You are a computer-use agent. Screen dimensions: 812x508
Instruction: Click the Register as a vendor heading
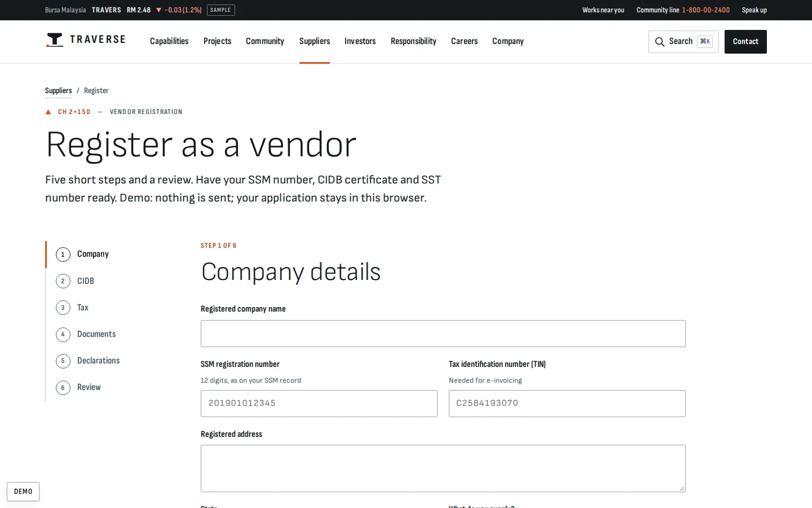201,144
